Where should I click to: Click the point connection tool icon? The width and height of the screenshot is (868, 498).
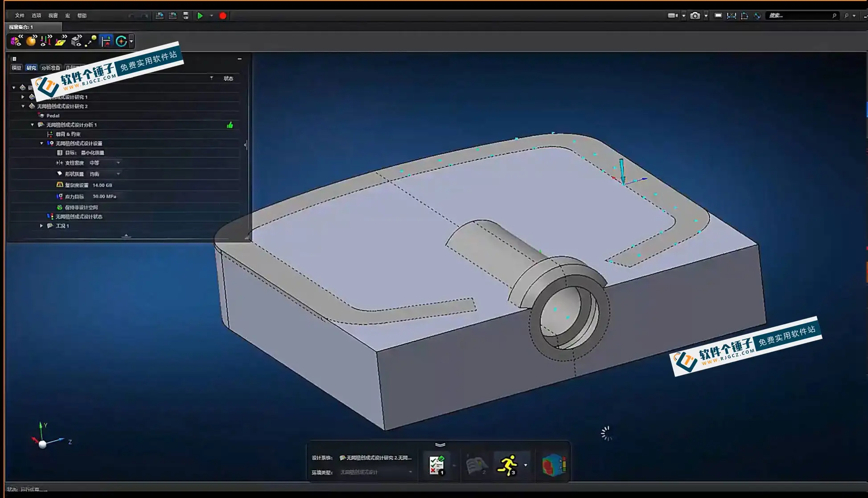tap(91, 41)
